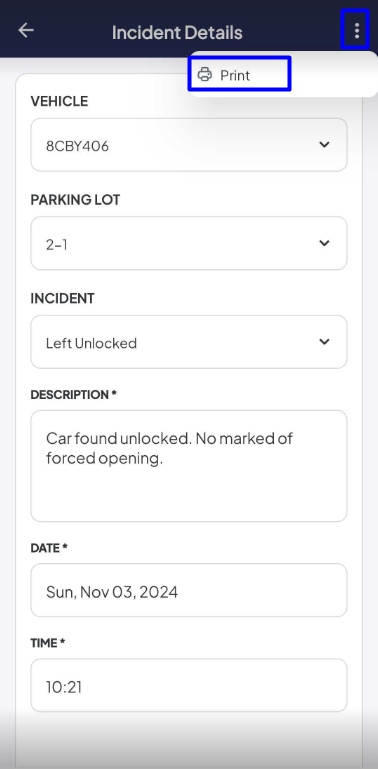Edit the time field showing 10:21

(189, 685)
